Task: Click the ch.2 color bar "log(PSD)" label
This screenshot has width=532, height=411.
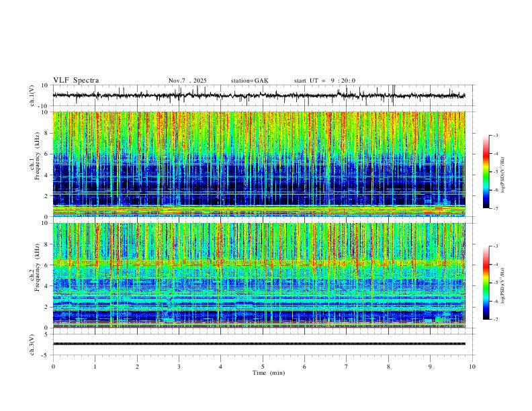Action: click(x=503, y=285)
